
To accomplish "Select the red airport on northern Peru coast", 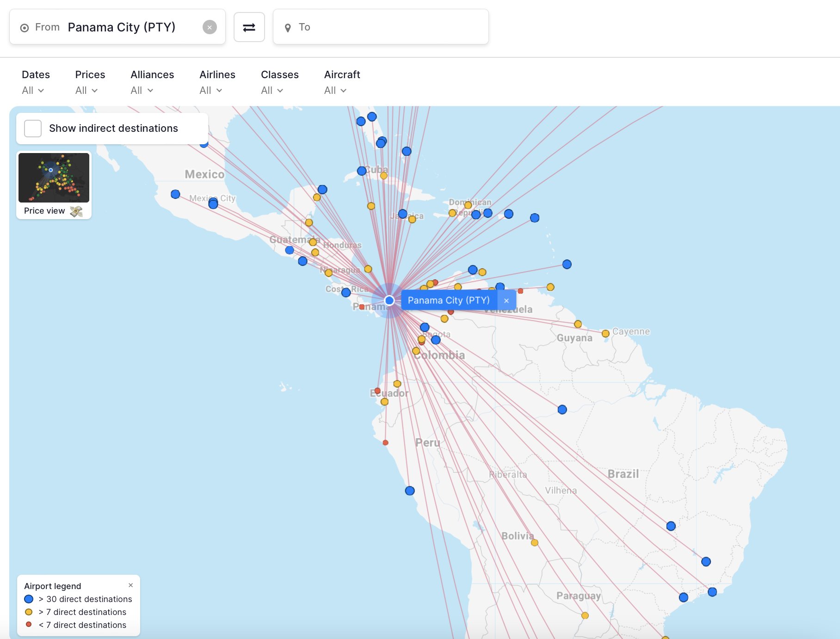I will pos(385,442).
